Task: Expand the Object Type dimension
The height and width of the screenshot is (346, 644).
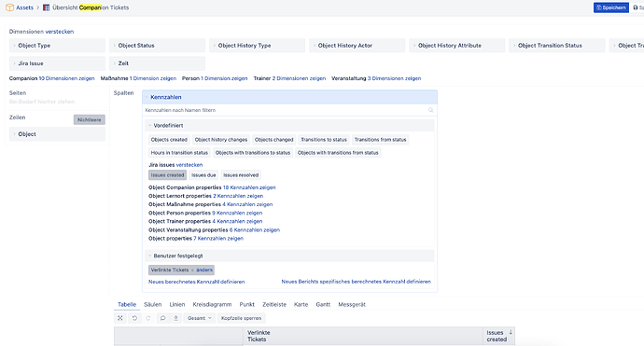Action: [57, 46]
